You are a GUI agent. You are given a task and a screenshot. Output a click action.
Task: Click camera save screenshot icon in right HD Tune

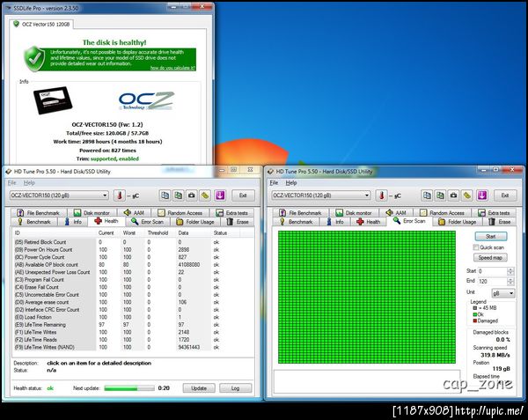(453, 195)
